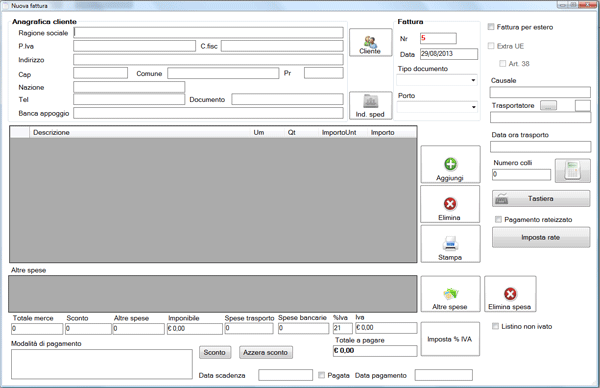Click the Imposta % IVA button
This screenshot has width=600, height=388.
pyautogui.click(x=450, y=339)
